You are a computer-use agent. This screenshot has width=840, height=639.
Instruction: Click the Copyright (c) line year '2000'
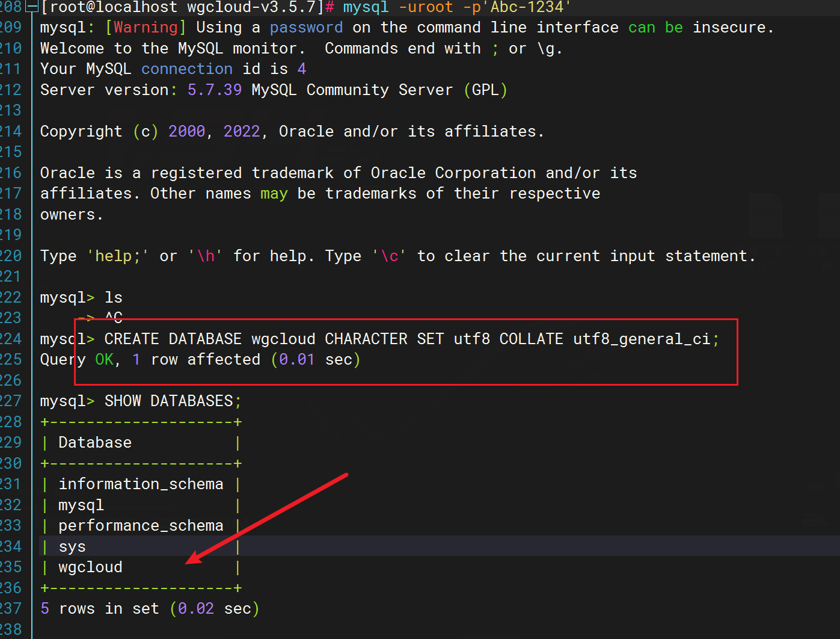click(x=187, y=132)
